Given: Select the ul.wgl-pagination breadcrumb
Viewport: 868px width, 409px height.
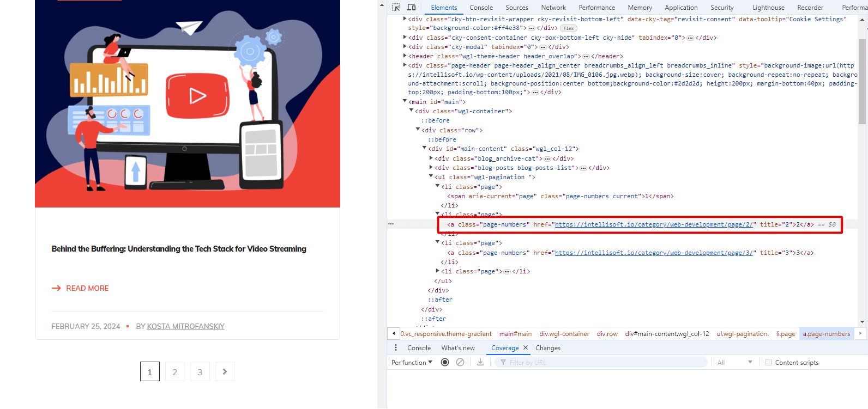Looking at the screenshot, I should [x=743, y=334].
